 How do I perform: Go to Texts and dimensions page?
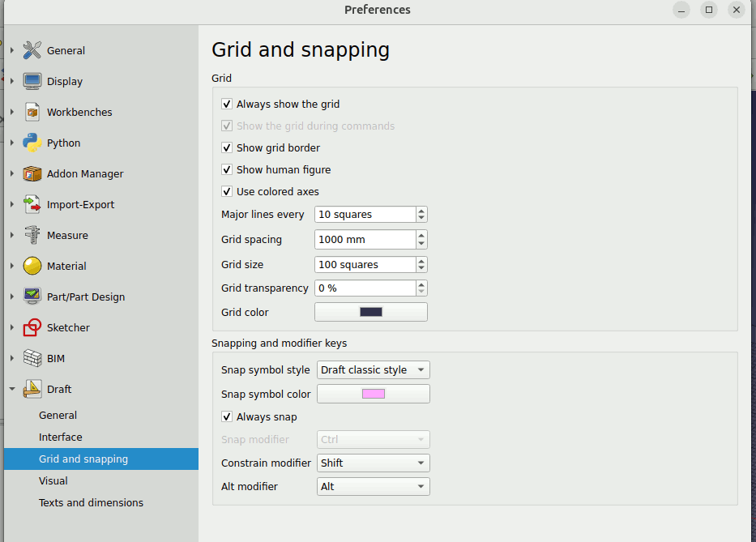tap(91, 502)
